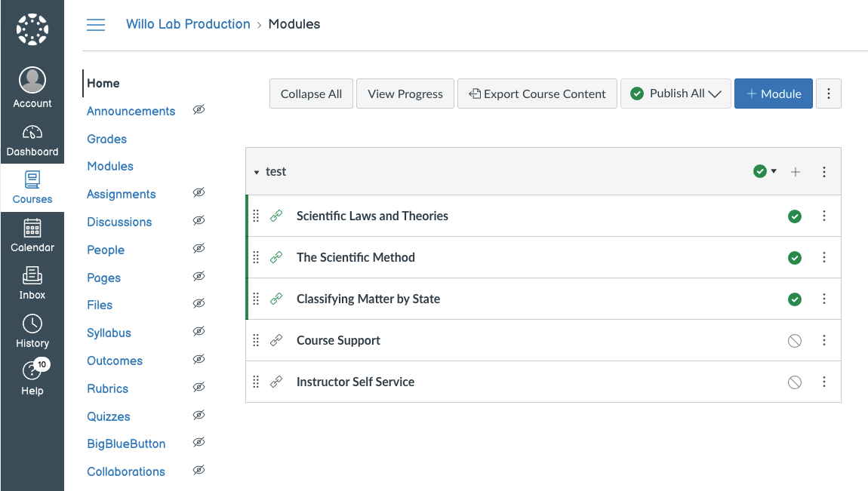This screenshot has height=491, width=868.
Task: Click the drag handle of The Scientific Method
Action: [x=256, y=257]
